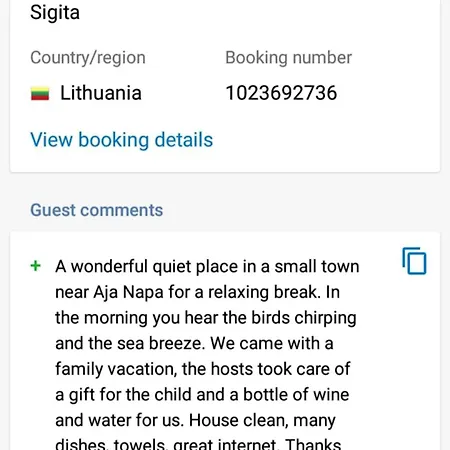Screen dimensions: 450x450
Task: Click the guest name Sigita
Action: (x=55, y=13)
